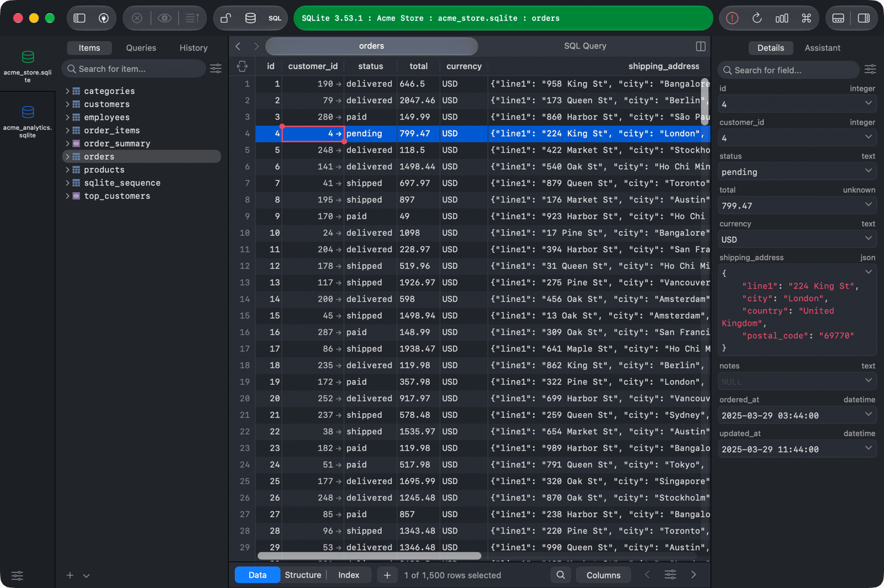Expand the employees table tree item

coord(67,118)
